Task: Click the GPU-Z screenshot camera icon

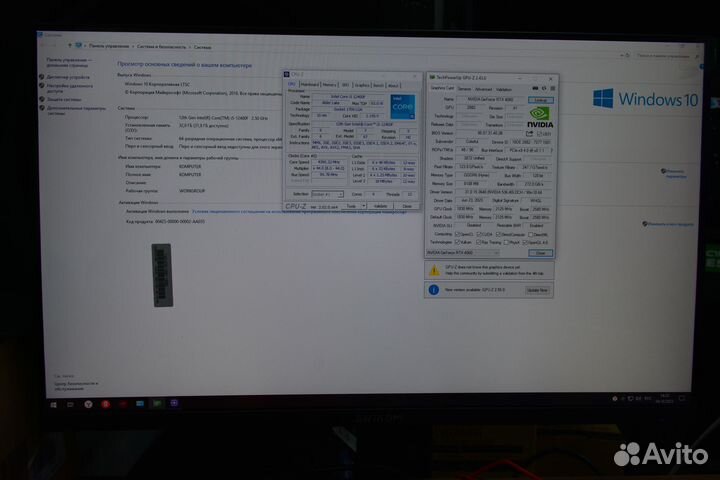Action: (535, 88)
